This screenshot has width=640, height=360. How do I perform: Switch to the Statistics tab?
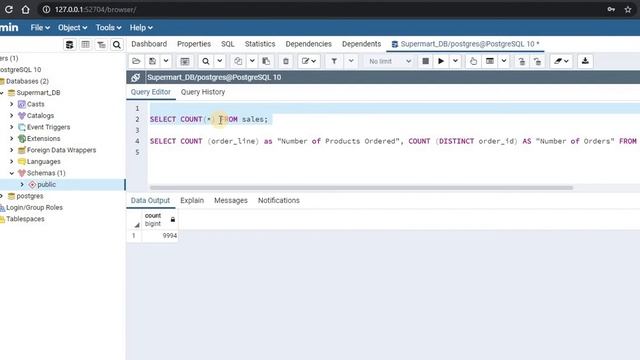pyautogui.click(x=260, y=44)
